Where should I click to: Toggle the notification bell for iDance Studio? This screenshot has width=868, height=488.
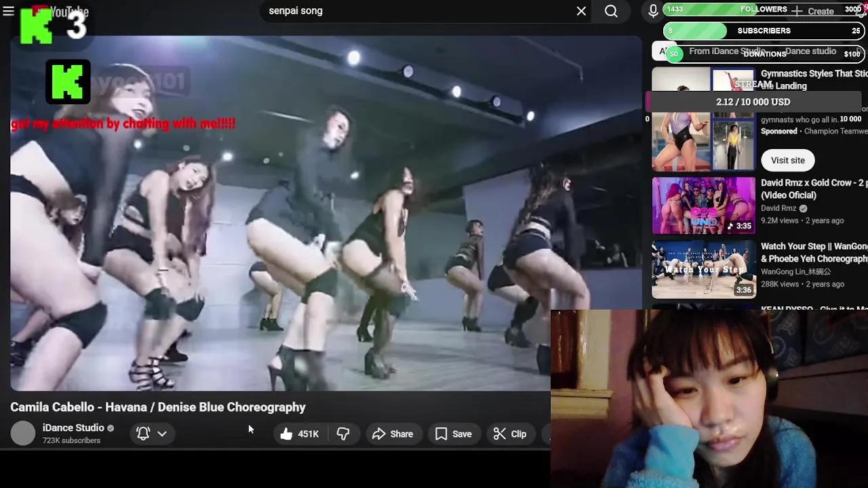[143, 434]
